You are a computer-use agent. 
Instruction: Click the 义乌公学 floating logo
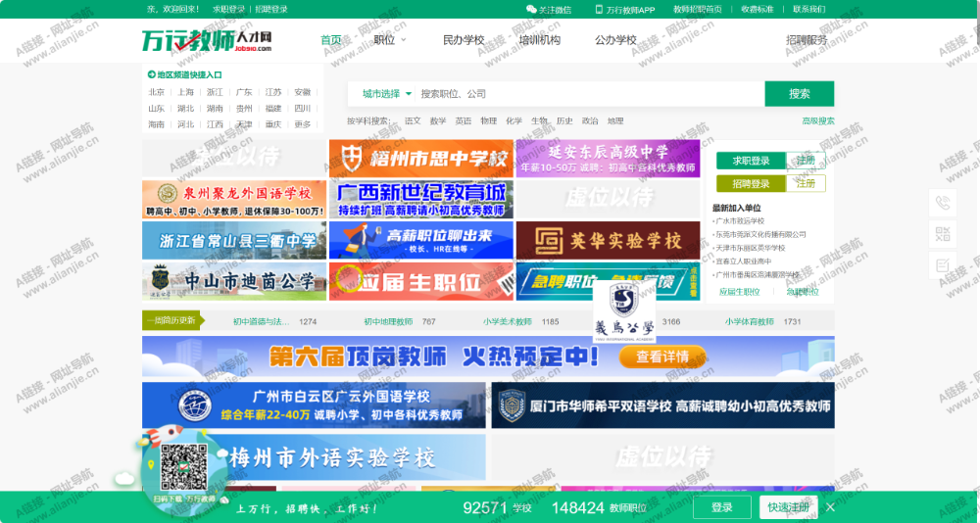click(x=624, y=311)
